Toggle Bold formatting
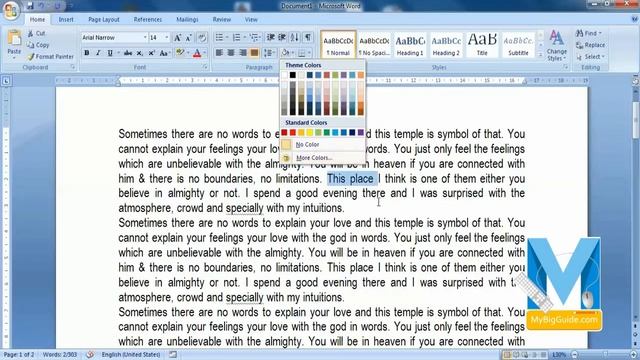The width and height of the screenshot is (640, 360). tap(87, 53)
